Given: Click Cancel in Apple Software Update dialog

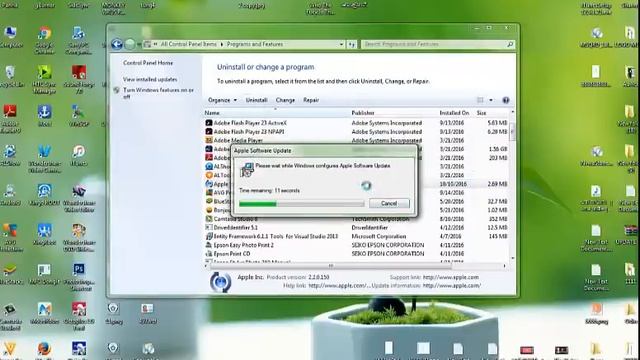Looking at the screenshot, I should point(389,203).
